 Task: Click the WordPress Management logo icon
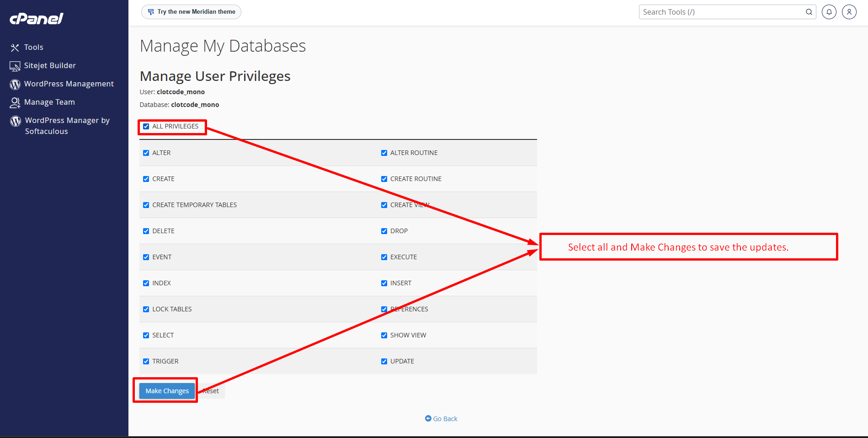[x=15, y=85]
